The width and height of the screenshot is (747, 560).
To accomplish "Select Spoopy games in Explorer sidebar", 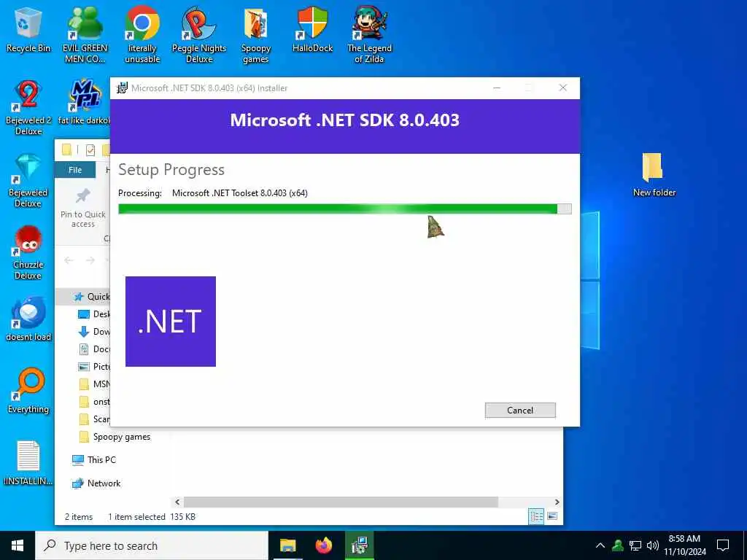I will pyautogui.click(x=115, y=437).
